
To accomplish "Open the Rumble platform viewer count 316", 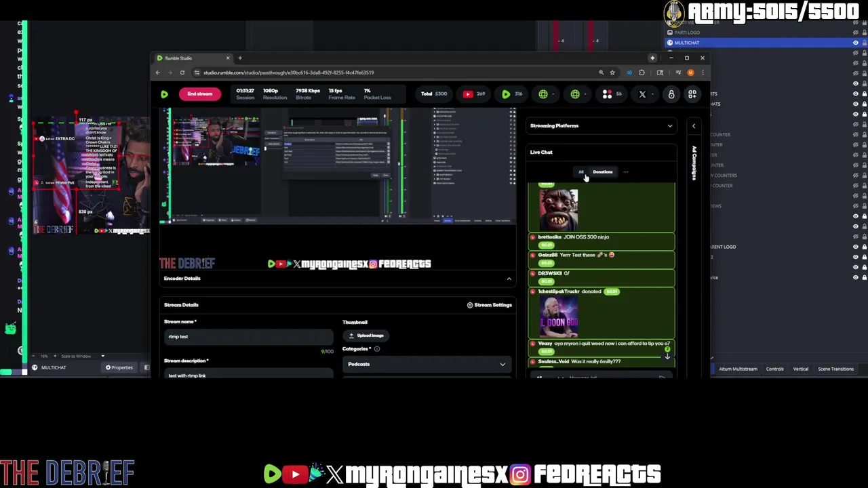I will pos(512,94).
